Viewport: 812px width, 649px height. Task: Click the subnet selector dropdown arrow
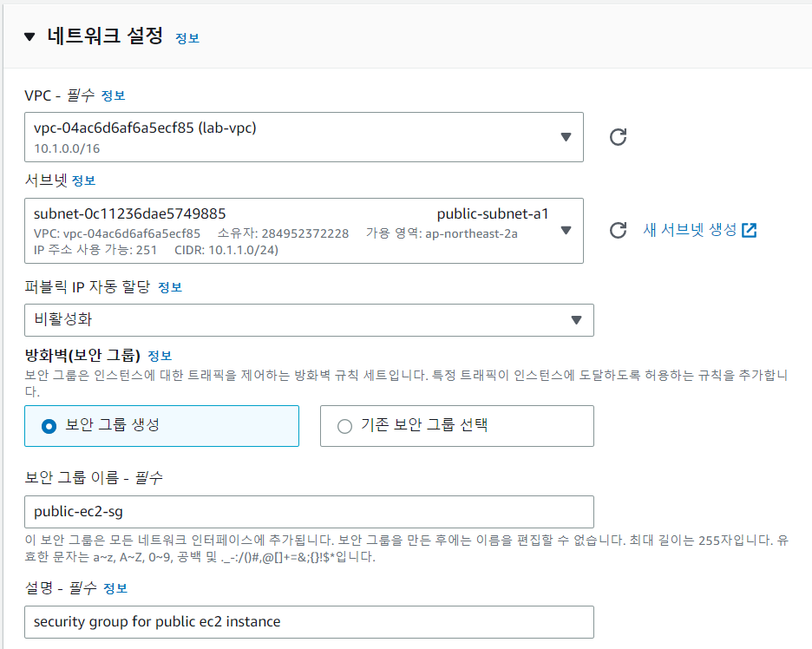click(x=566, y=230)
